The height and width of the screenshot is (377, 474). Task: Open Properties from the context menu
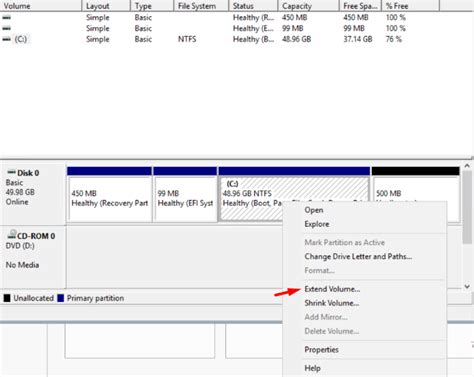[x=321, y=350]
